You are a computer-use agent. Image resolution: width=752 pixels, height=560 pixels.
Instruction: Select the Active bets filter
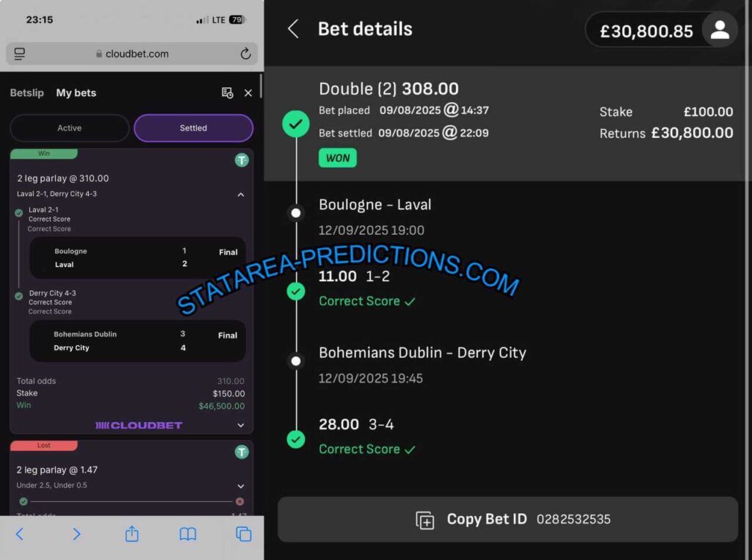tap(70, 128)
